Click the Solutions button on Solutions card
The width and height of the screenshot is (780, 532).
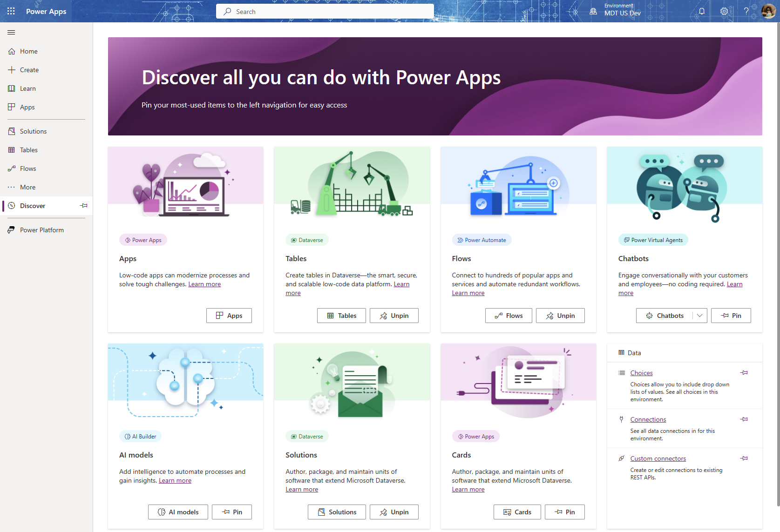337,512
